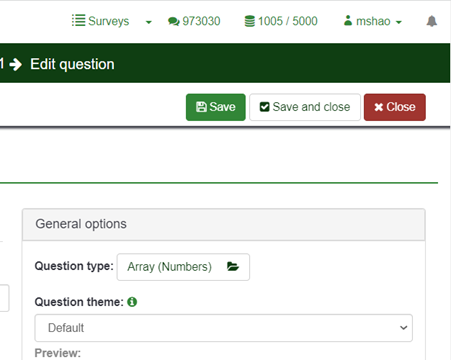Click the survey ID 973030 link
The image size is (451, 360).
pyautogui.click(x=201, y=21)
